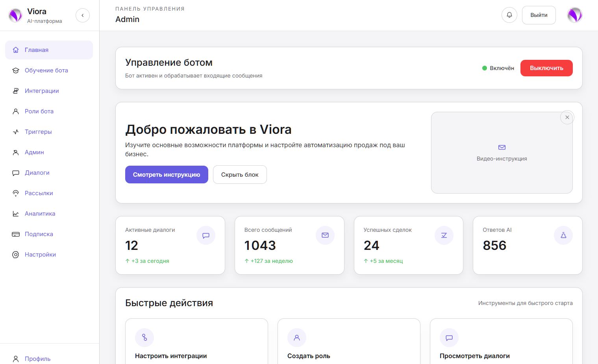Click the envelope icon on Всего сообщений card
Image resolution: width=598 pixels, height=364 pixels.
click(x=325, y=235)
